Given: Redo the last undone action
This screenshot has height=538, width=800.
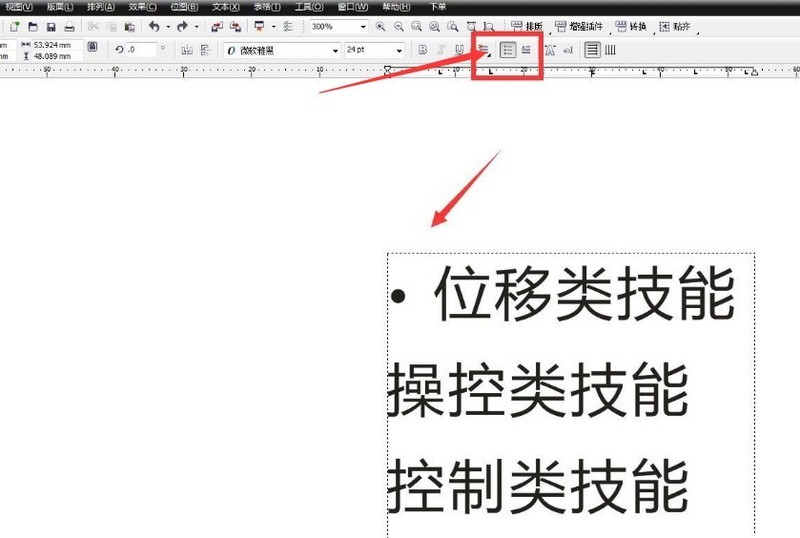Looking at the screenshot, I should click(x=182, y=27).
